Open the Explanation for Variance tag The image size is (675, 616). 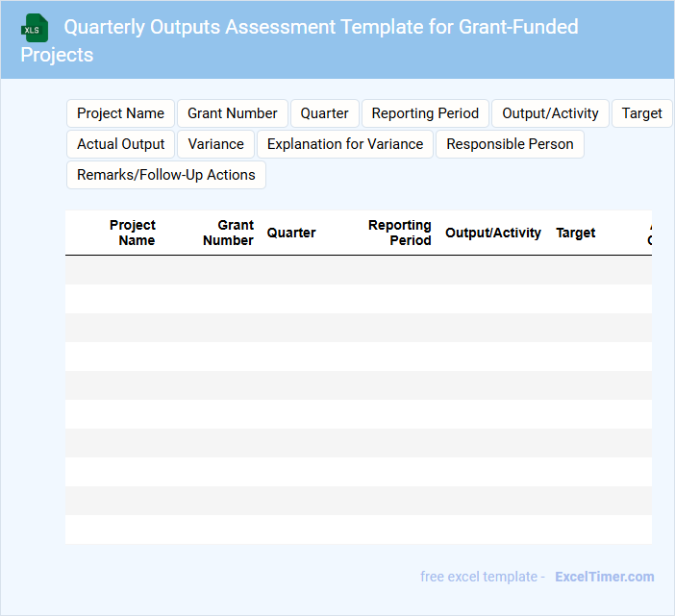click(x=344, y=144)
